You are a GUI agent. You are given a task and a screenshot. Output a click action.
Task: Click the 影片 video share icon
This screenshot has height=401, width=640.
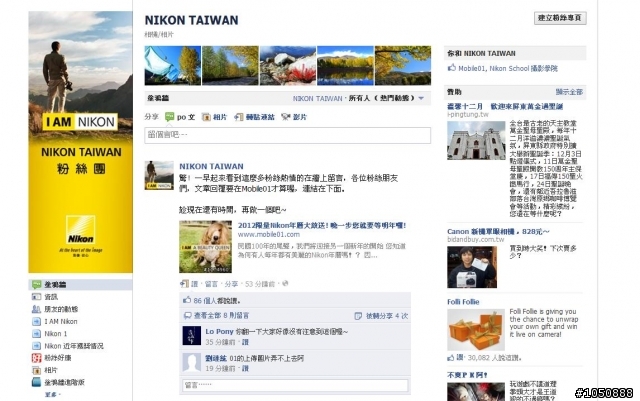(x=286, y=117)
